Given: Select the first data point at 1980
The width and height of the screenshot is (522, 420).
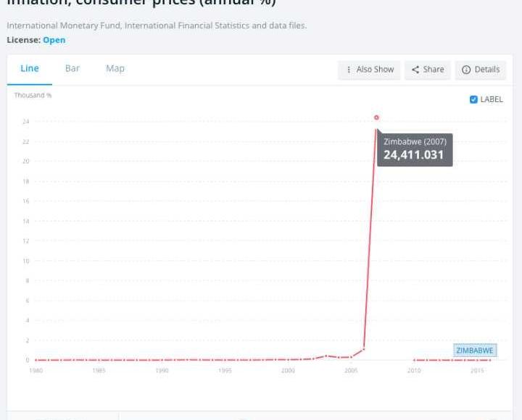Looking at the screenshot, I should click(x=36, y=360).
